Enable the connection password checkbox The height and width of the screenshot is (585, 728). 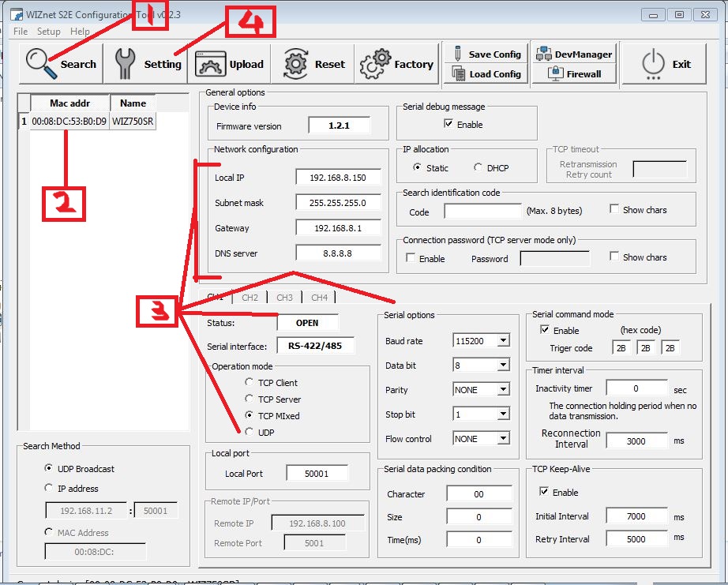click(x=411, y=257)
